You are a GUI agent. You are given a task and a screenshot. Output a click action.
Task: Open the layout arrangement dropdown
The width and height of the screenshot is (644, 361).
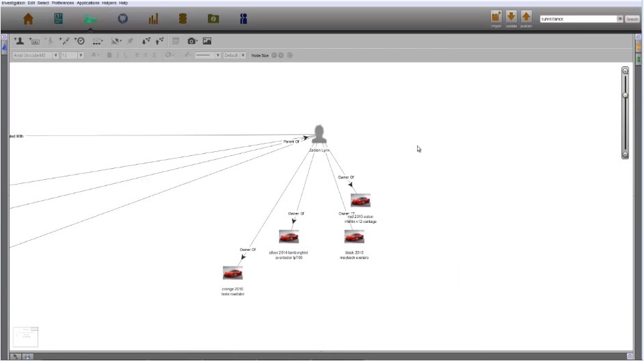(x=97, y=41)
